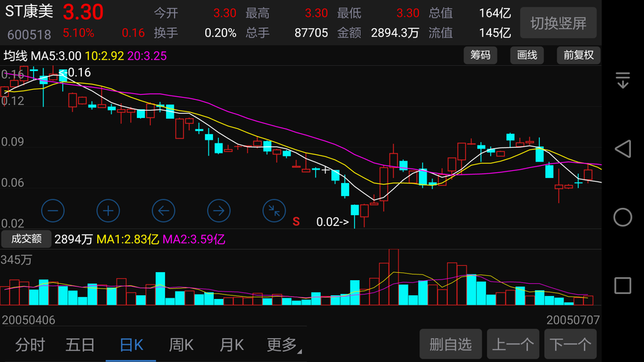
Task: Switch to 周K tab
Action: point(181,345)
